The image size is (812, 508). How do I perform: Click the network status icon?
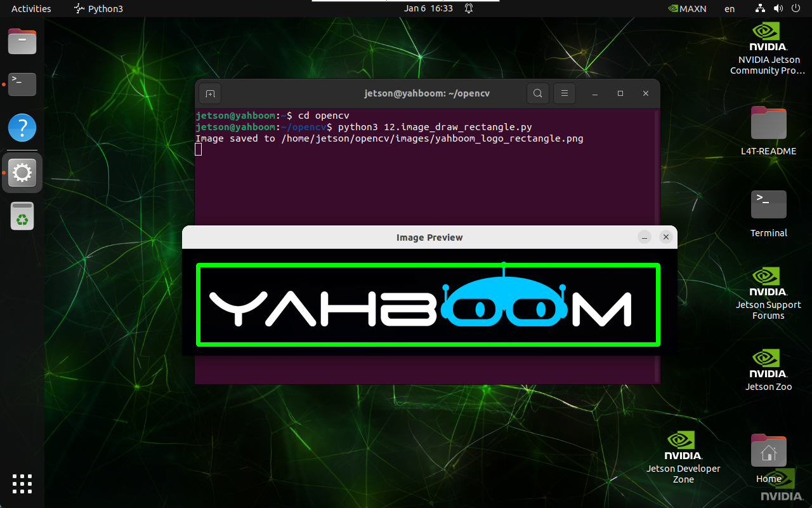coord(761,9)
